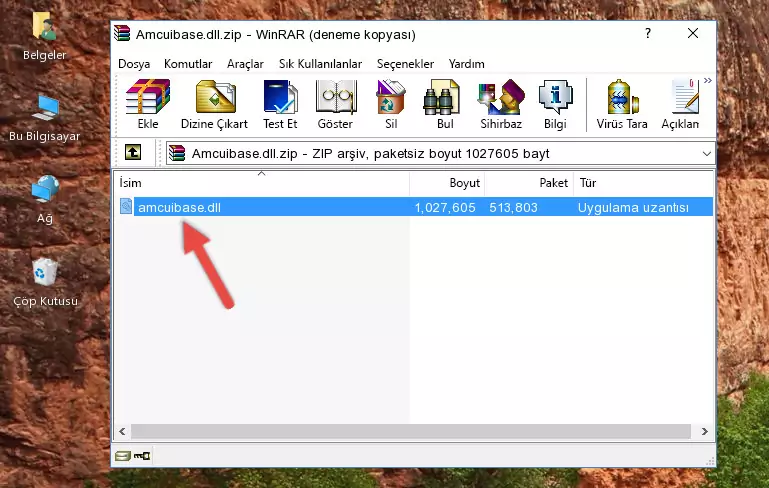Click the amcuibase.dll file icon

point(126,206)
